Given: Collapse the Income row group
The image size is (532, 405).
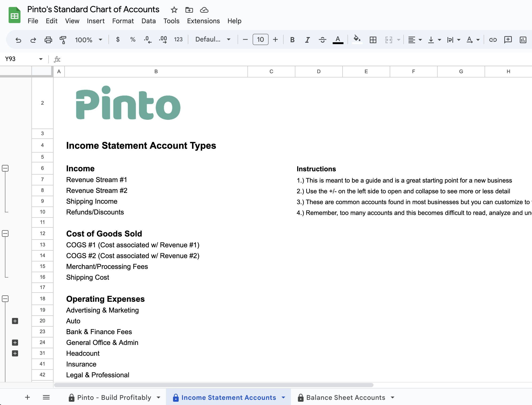Looking at the screenshot, I should tap(5, 168).
